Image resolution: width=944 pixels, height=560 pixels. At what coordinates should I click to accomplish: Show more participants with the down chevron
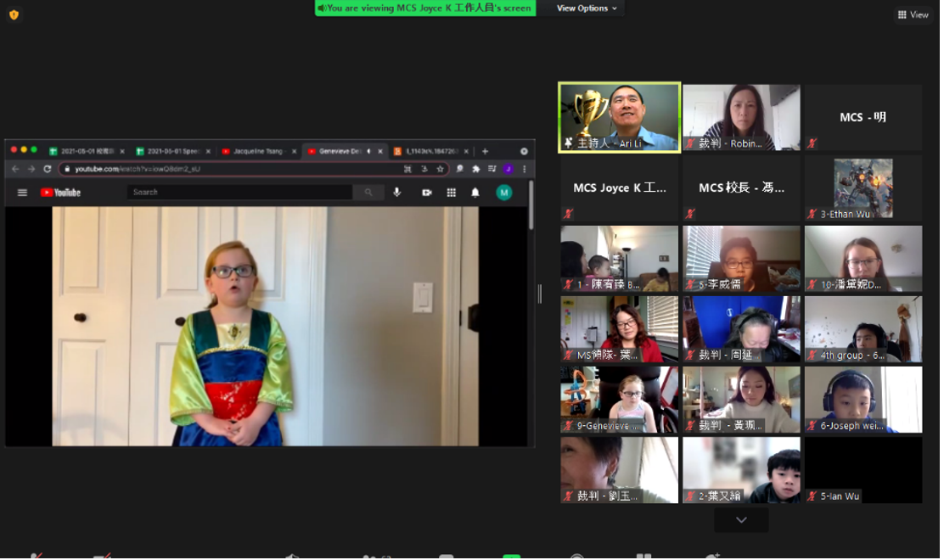coord(741,519)
